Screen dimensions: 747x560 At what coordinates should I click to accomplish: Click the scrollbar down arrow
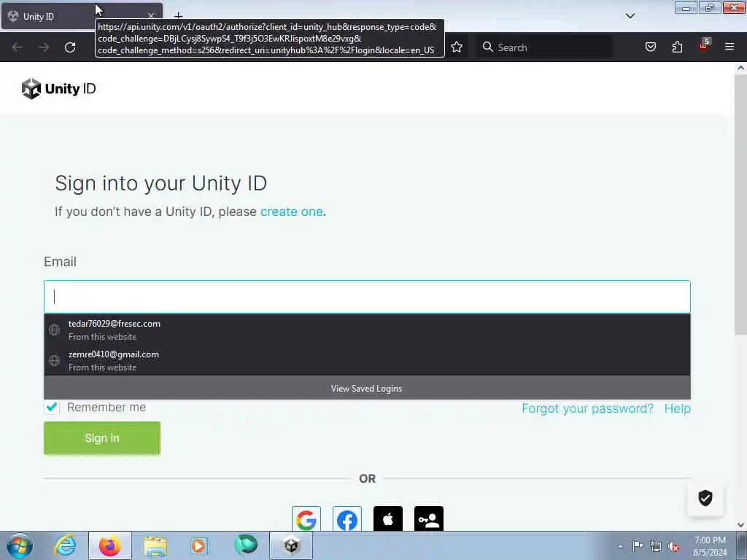(x=740, y=525)
